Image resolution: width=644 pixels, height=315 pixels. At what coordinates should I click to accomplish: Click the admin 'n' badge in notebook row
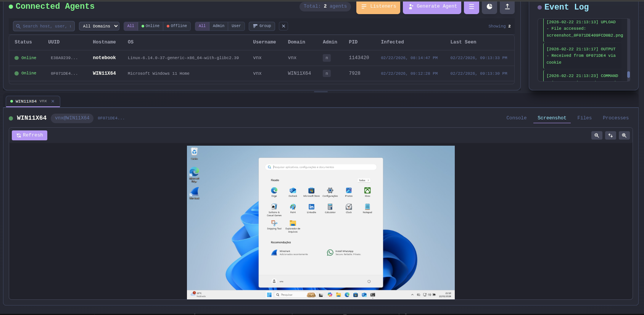[x=327, y=58]
